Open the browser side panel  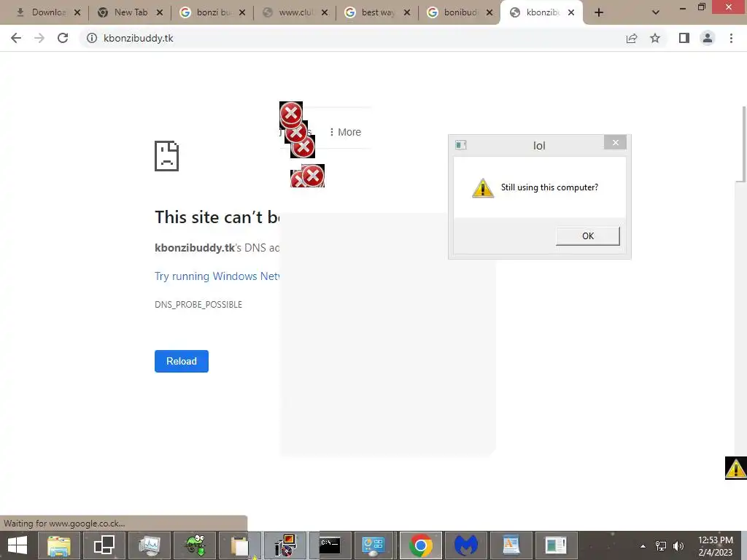pyautogui.click(x=684, y=38)
